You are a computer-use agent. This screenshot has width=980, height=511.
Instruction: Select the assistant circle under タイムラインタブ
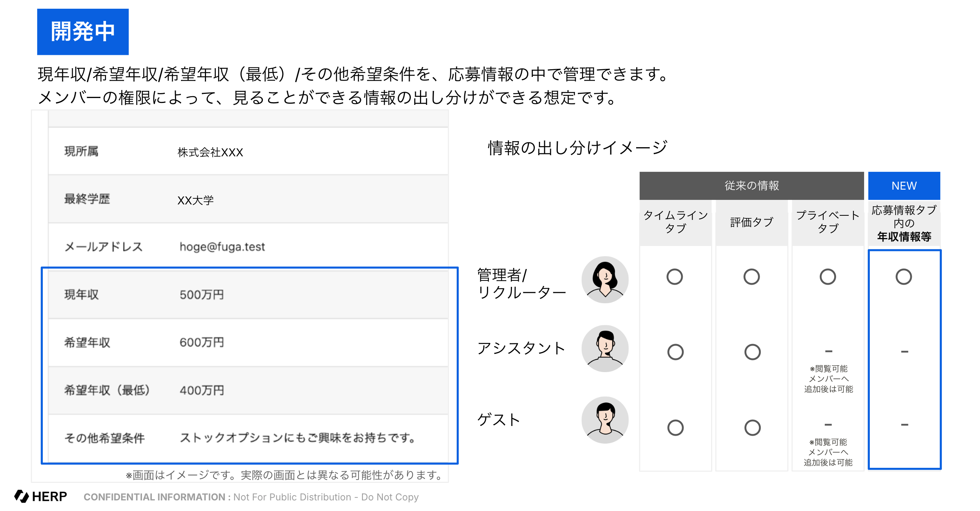[675, 352]
